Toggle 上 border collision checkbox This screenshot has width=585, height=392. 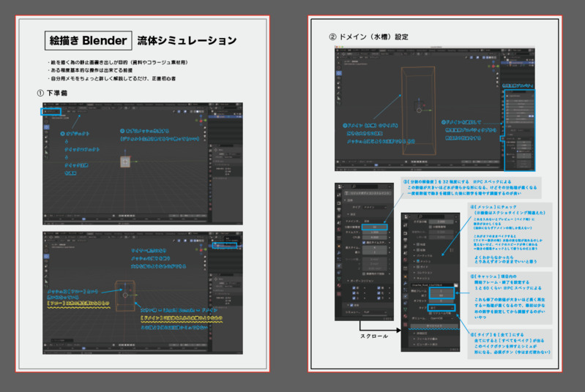(354, 298)
